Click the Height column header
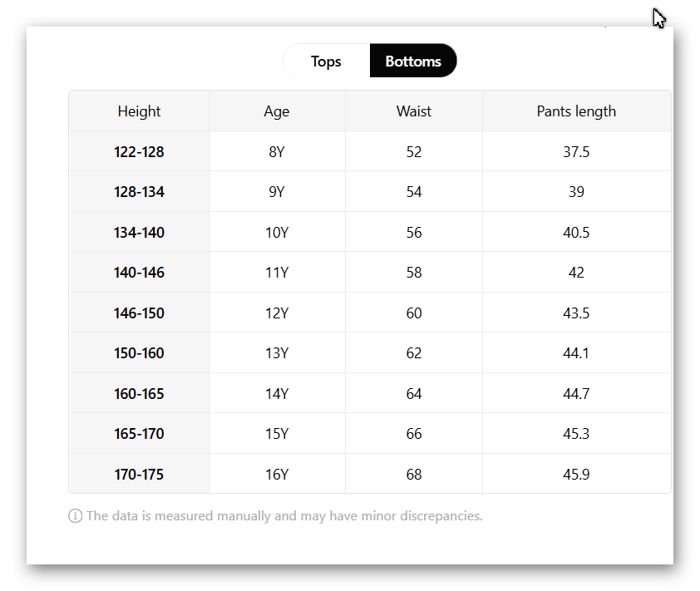Screen dimensions: 700x591 139,111
